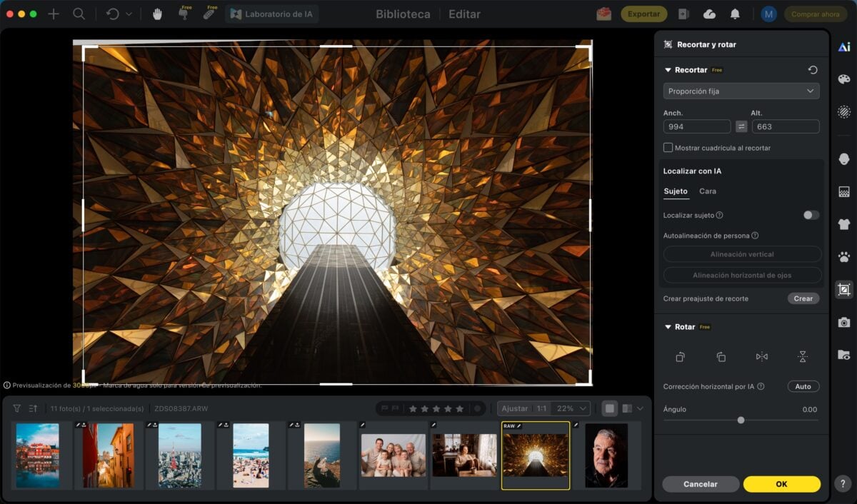The width and height of the screenshot is (857, 504).
Task: Collapse the Recortar section
Action: (668, 70)
